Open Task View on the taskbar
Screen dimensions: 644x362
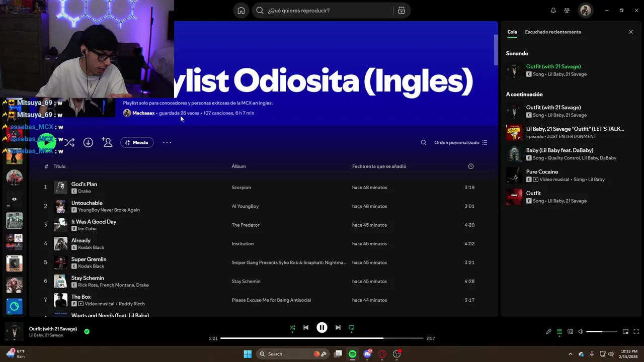tap(338, 354)
